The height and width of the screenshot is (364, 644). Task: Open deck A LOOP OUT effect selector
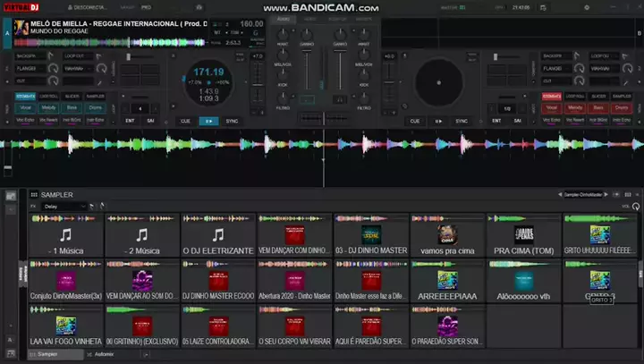tap(79, 55)
